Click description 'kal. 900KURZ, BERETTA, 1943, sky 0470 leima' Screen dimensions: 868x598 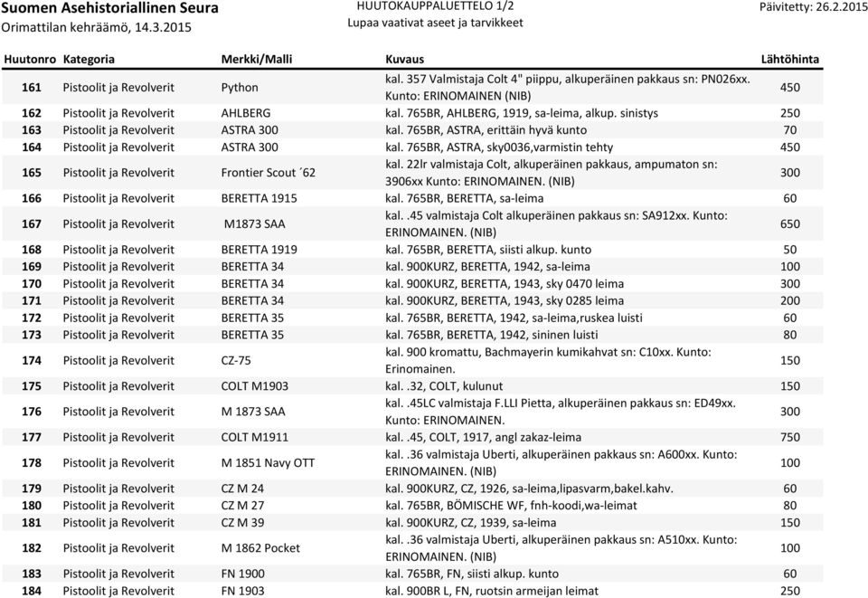pos(505,284)
